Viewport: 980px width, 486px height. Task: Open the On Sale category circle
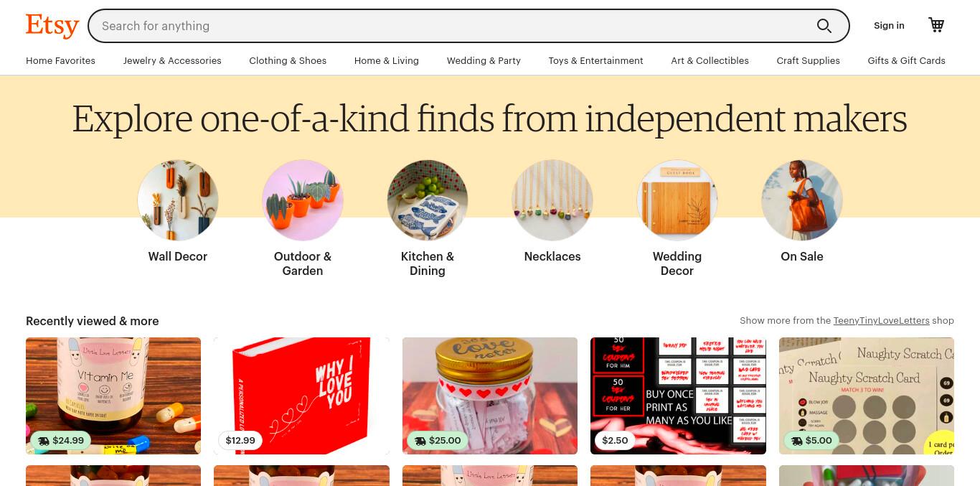coord(802,200)
